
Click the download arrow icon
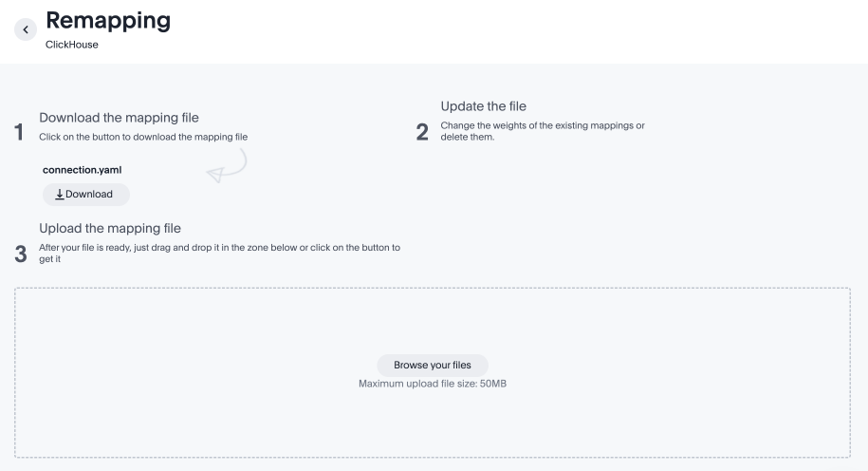click(59, 195)
